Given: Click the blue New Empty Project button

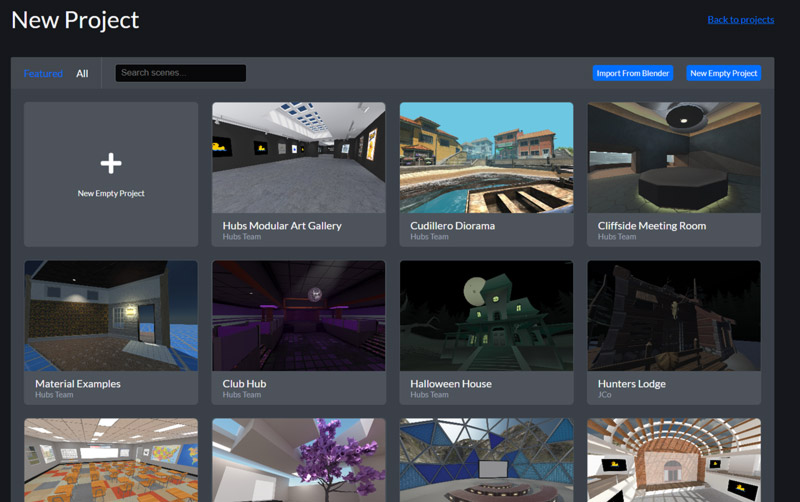Looking at the screenshot, I should point(723,73).
